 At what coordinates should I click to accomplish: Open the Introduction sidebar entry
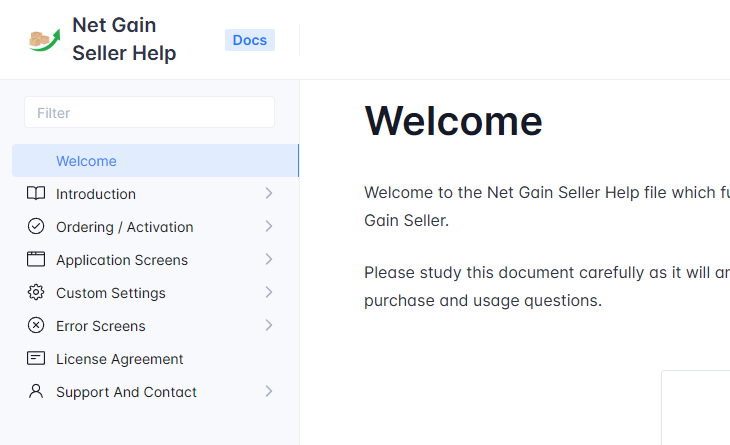pyautogui.click(x=96, y=194)
